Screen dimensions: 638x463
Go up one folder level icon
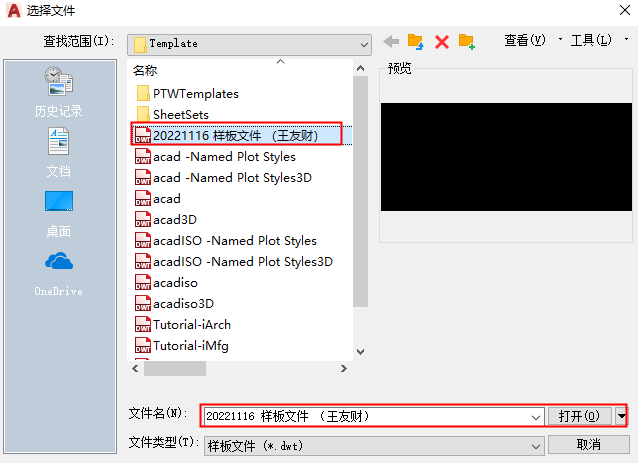[416, 42]
